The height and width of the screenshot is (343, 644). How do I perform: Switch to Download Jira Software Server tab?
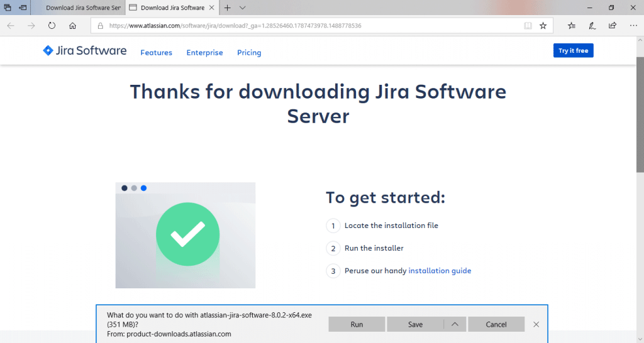(78, 8)
